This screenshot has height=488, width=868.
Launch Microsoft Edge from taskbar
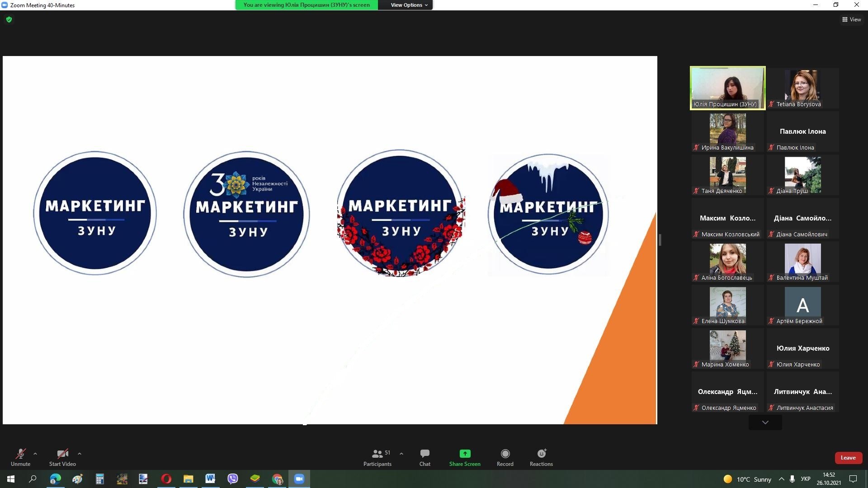[x=55, y=479]
